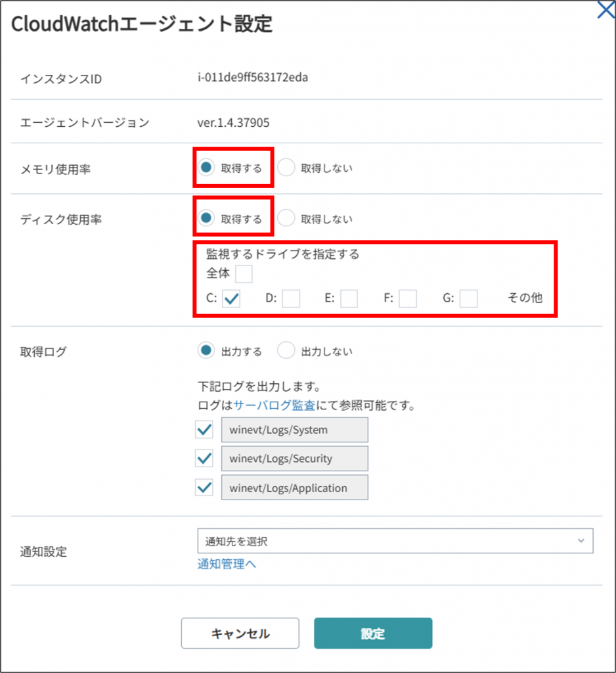Uncheck the C: drive checkbox
The height and width of the screenshot is (673, 616).
231,298
